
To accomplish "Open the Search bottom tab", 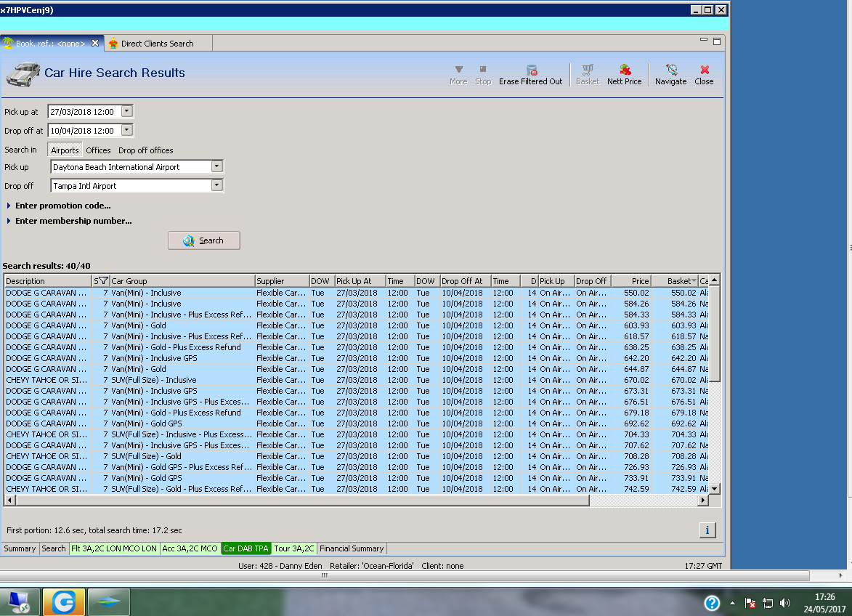I will [53, 548].
